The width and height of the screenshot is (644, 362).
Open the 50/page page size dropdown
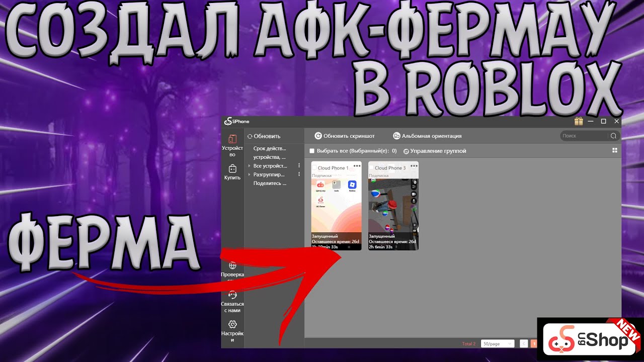[x=498, y=344]
